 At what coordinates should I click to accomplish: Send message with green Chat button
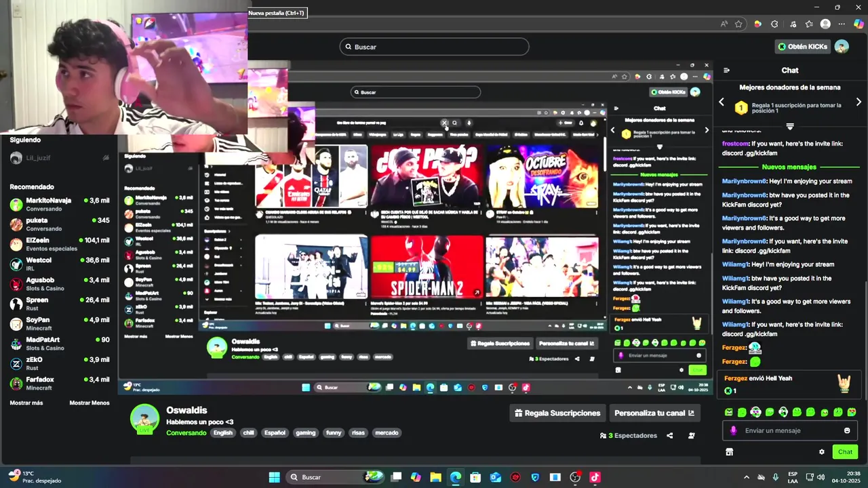pyautogui.click(x=845, y=451)
